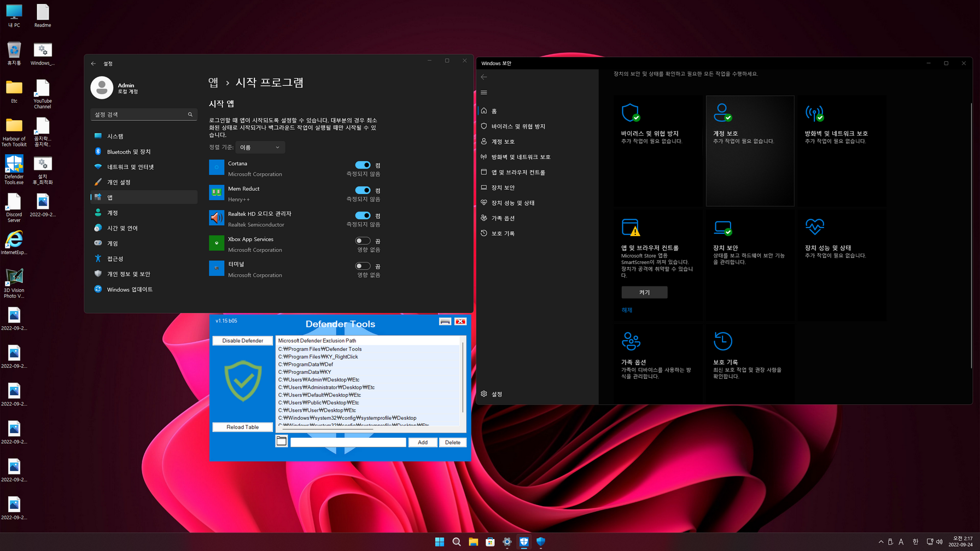980x551 pixels.
Task: Open Microsoft Store from the taskbar
Action: coord(490,542)
